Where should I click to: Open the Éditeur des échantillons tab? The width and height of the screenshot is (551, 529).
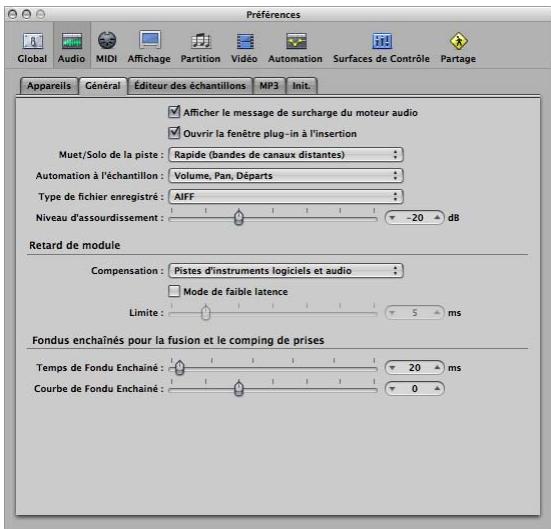[190, 86]
